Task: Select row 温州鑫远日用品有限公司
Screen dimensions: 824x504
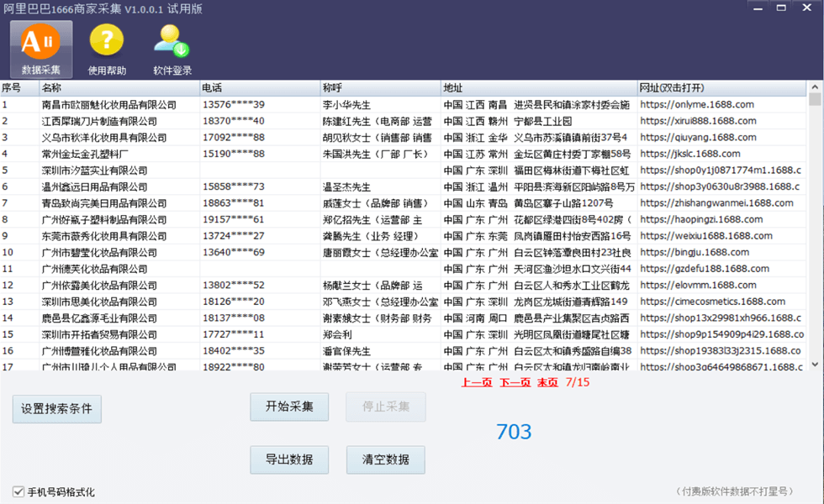Action: point(403,186)
